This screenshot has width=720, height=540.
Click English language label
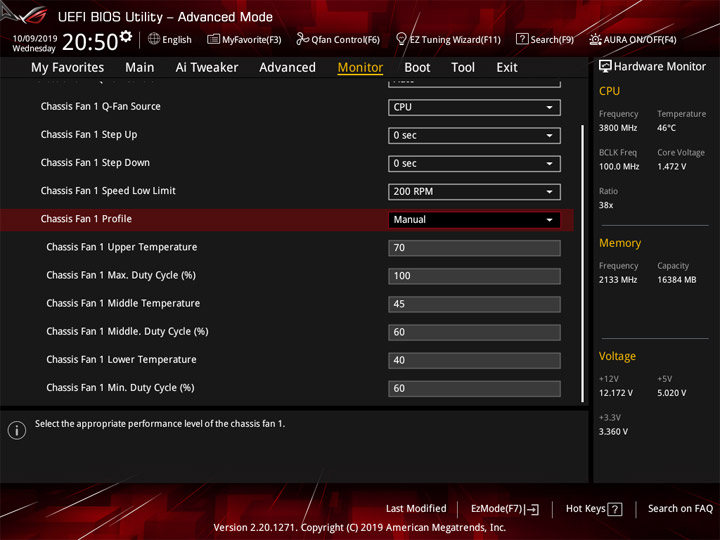tap(177, 40)
